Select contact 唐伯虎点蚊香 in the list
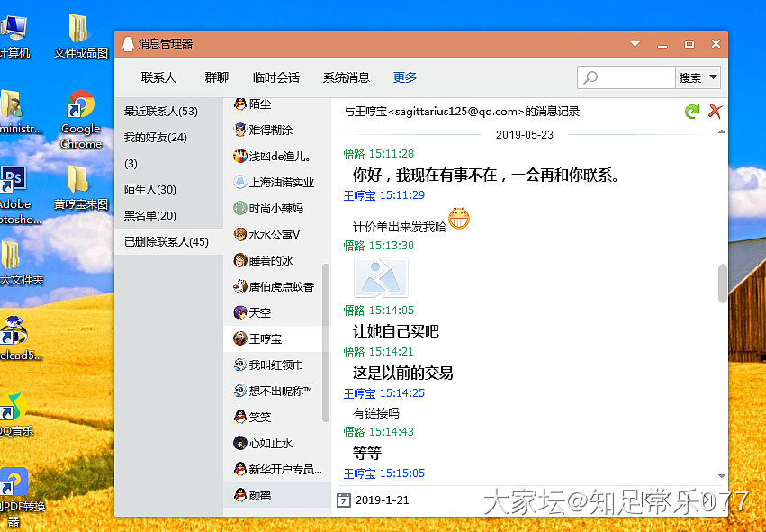This screenshot has width=766, height=532. pyautogui.click(x=280, y=286)
